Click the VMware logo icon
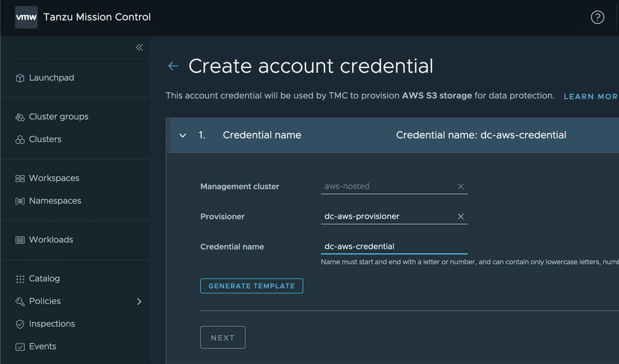This screenshot has height=364, width=619. point(26,17)
